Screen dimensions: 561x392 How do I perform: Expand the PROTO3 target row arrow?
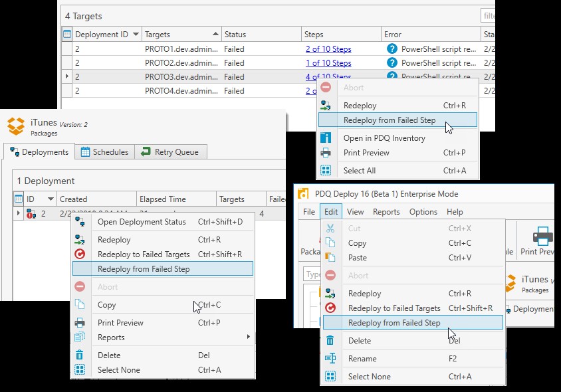(66, 77)
